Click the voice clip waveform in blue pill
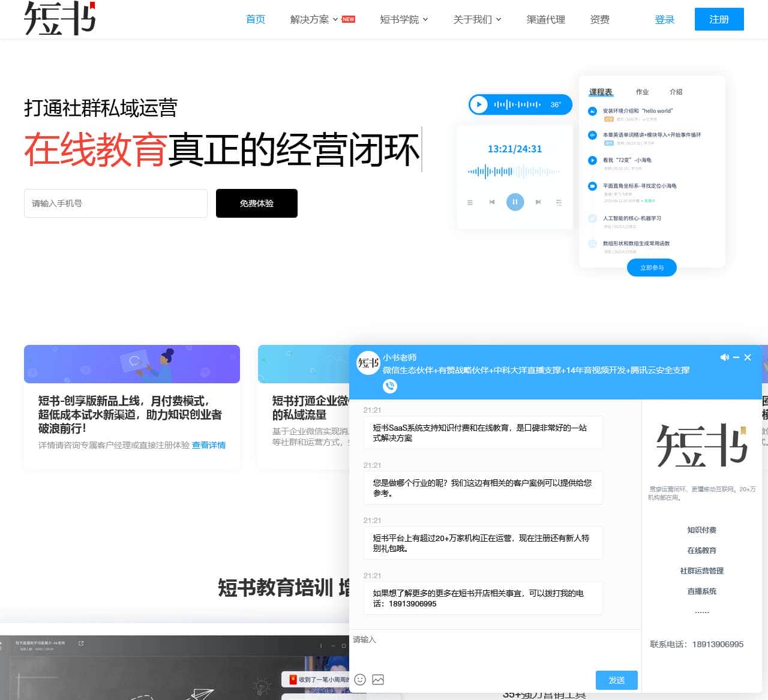The height and width of the screenshot is (700, 768). click(x=517, y=104)
